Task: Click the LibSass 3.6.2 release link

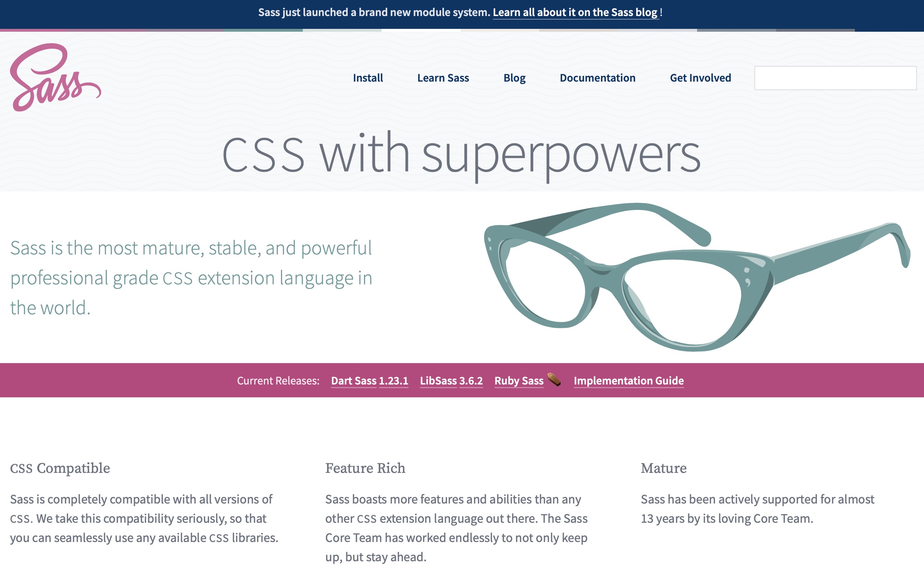Action: 451,380
